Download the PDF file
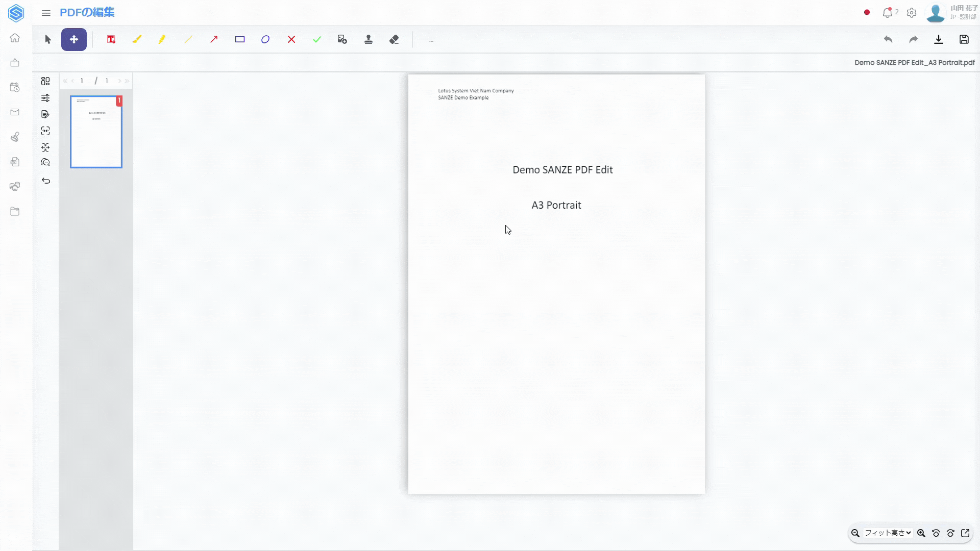The height and width of the screenshot is (551, 980). point(939,39)
